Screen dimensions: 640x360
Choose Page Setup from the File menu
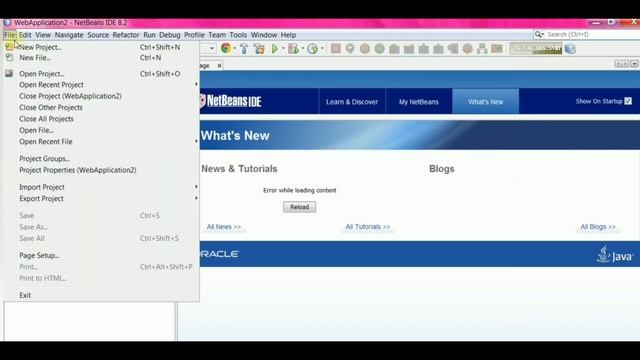tap(101, 255)
